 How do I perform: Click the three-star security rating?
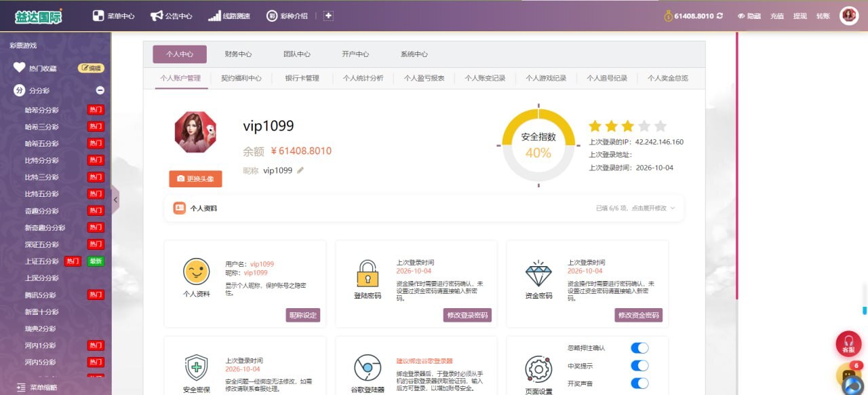coord(627,126)
